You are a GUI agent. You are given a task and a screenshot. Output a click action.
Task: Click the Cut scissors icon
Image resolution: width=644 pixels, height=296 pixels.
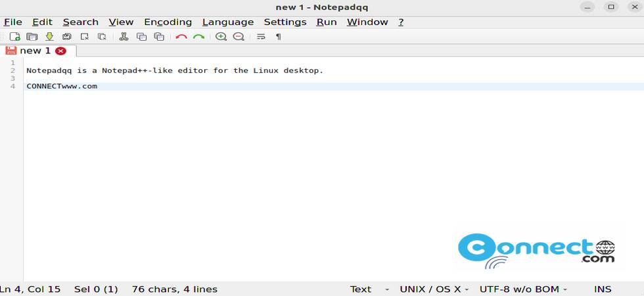coord(124,37)
